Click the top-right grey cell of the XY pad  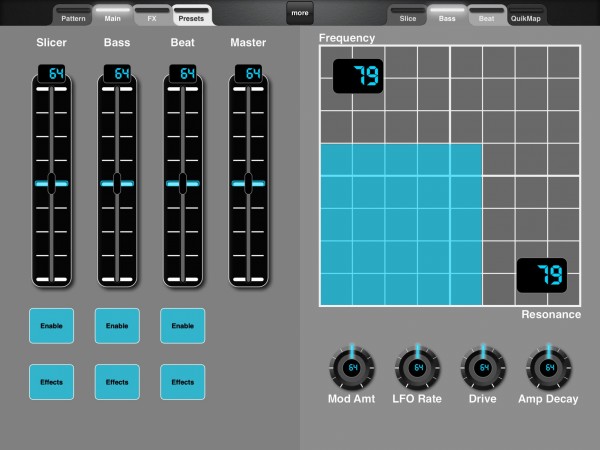tap(564, 62)
